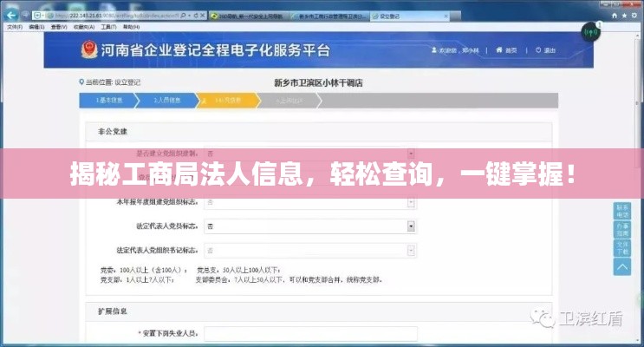Go back with the browser back arrow
The image size is (644, 347).
[x=11, y=16]
